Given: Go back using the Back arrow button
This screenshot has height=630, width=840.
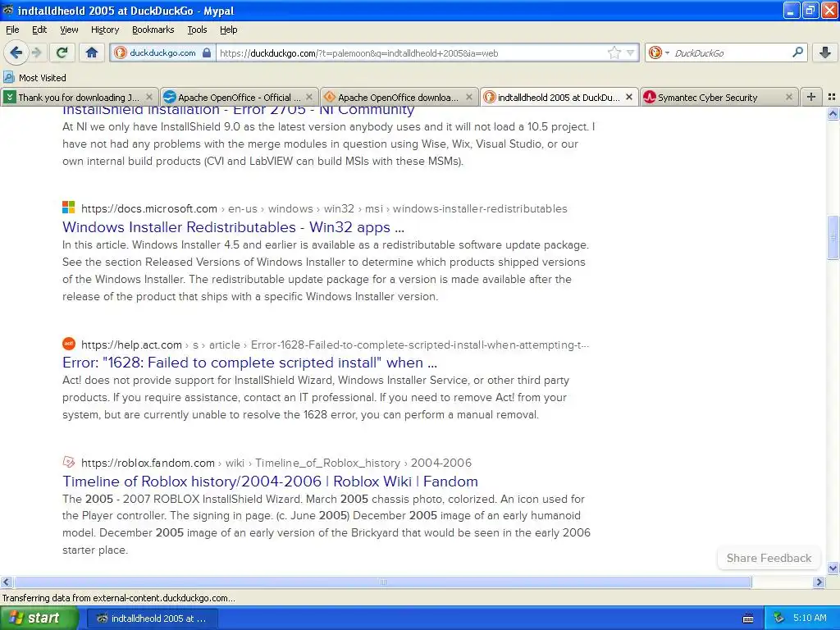Looking at the screenshot, I should point(16,52).
